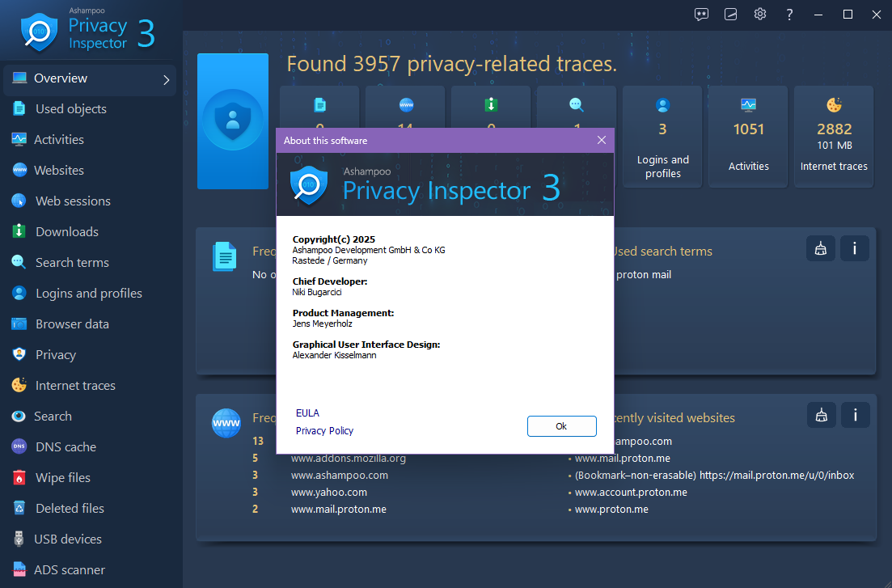The image size is (892, 588).
Task: Open Web sessions menu label
Action: (73, 201)
